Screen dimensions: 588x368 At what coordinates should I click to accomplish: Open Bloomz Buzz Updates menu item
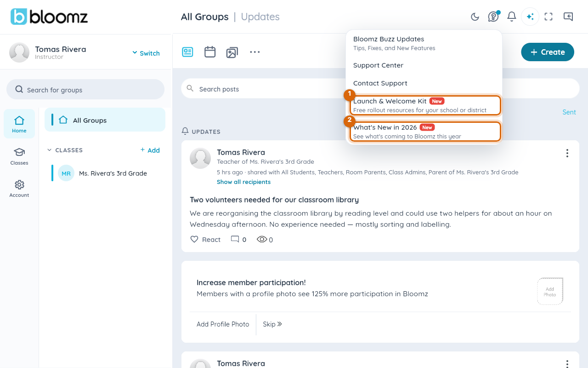424,43
